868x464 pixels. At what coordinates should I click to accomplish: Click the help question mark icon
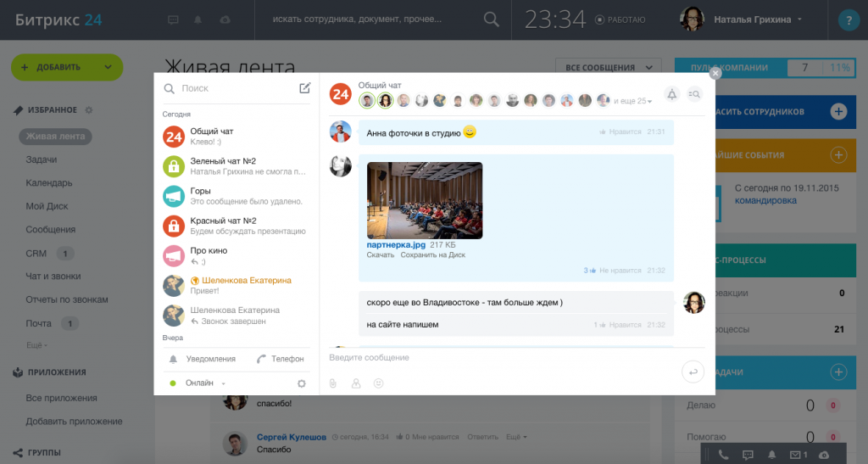847,20
